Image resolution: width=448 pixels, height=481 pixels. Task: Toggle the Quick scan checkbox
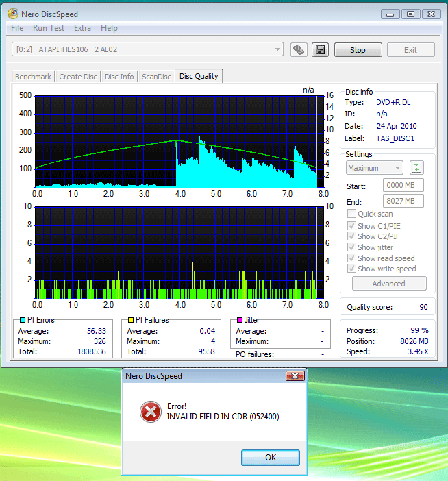(351, 214)
